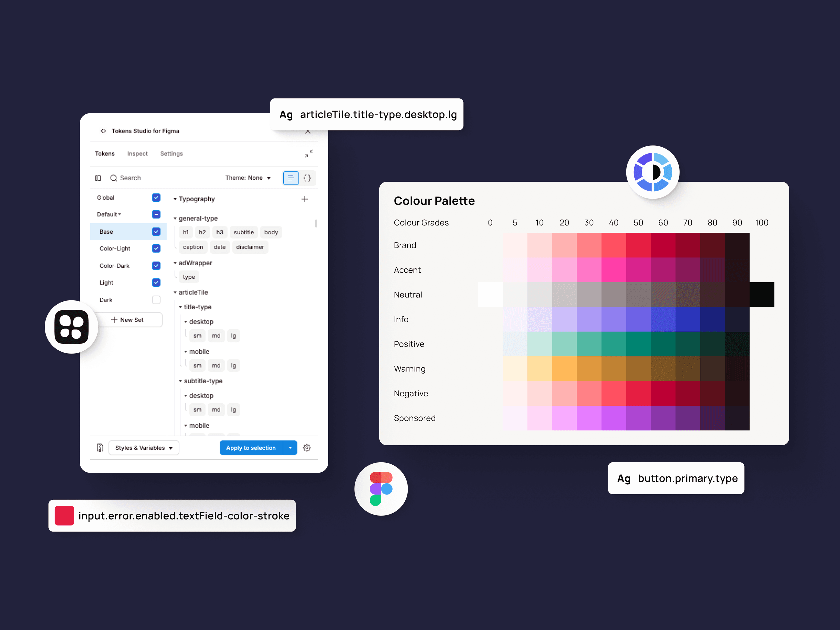Click the Tokens Studio plugin logo icon
Viewport: 840px width, 630px height.
(103, 131)
